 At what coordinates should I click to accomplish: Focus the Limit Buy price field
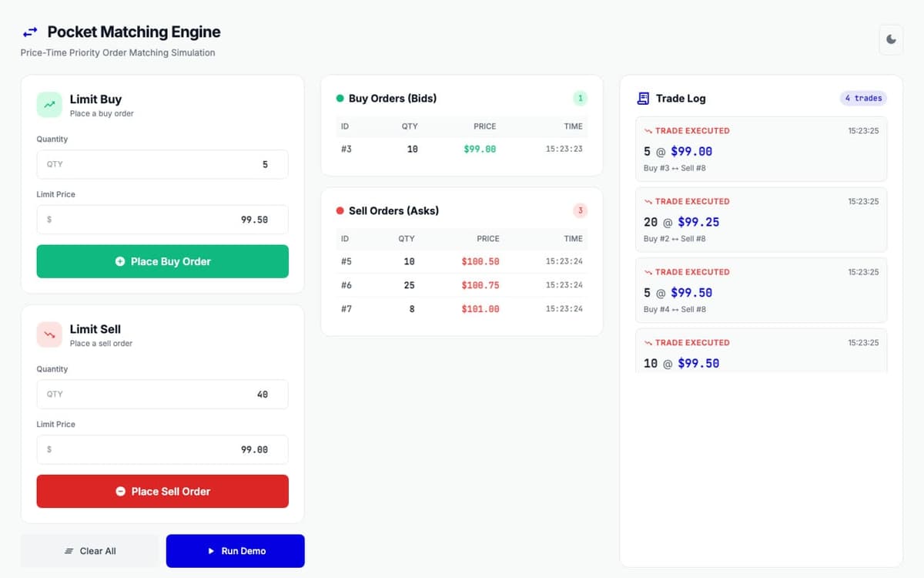pos(162,220)
